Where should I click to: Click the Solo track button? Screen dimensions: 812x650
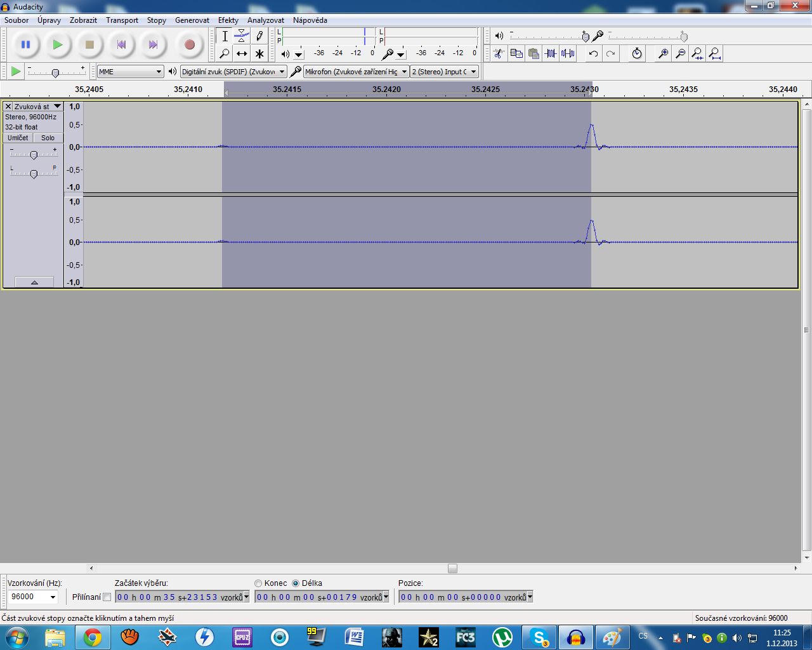pos(48,138)
